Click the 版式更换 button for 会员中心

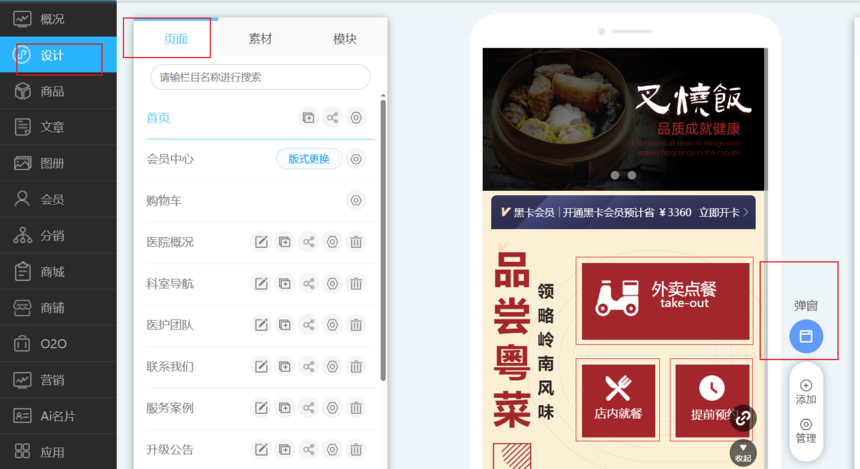tap(309, 159)
